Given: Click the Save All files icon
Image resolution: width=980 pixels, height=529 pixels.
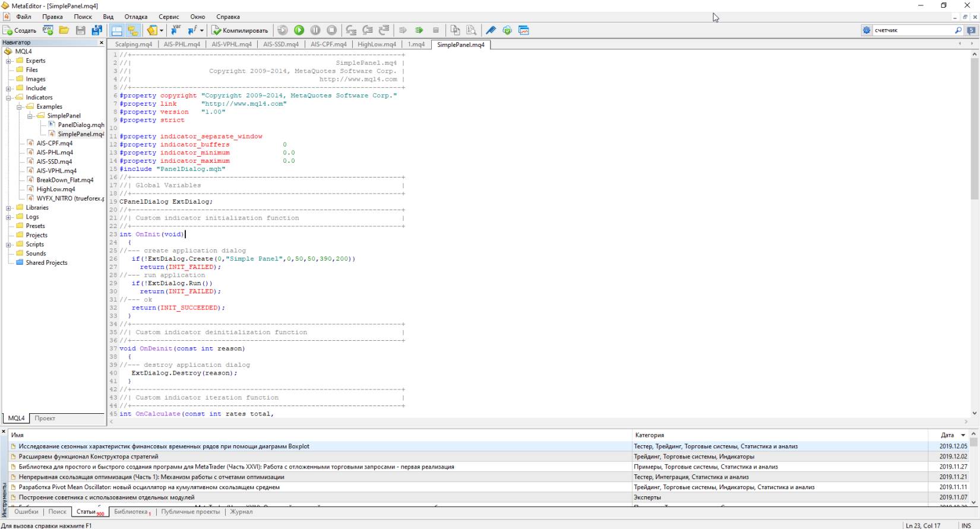Looking at the screenshot, I should (96, 30).
